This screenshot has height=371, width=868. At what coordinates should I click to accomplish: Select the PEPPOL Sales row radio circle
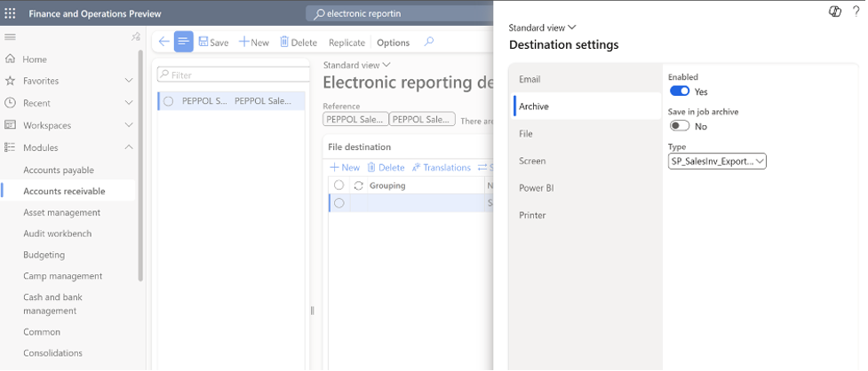pos(169,101)
